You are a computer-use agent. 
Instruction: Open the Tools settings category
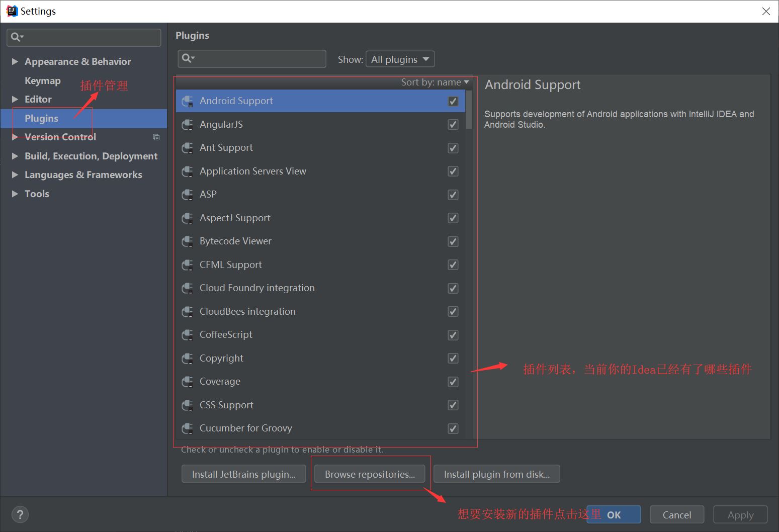tap(37, 194)
